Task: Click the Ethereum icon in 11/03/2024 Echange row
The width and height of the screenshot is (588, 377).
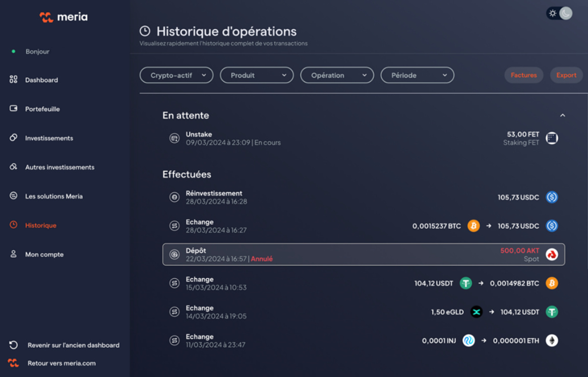Action: [552, 341]
